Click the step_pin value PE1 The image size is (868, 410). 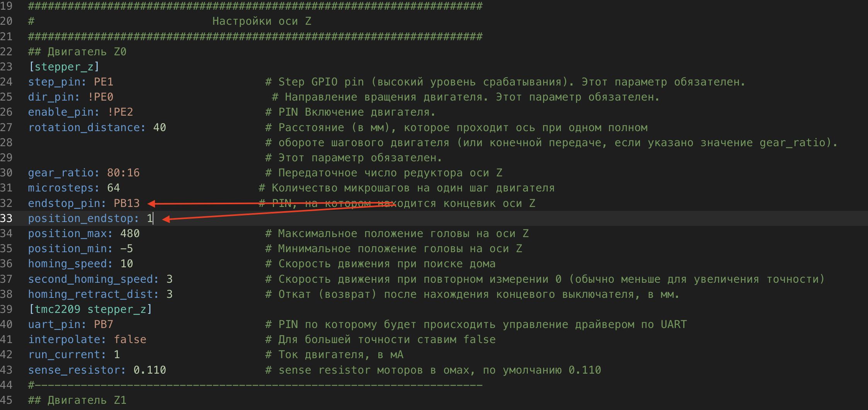tap(104, 82)
